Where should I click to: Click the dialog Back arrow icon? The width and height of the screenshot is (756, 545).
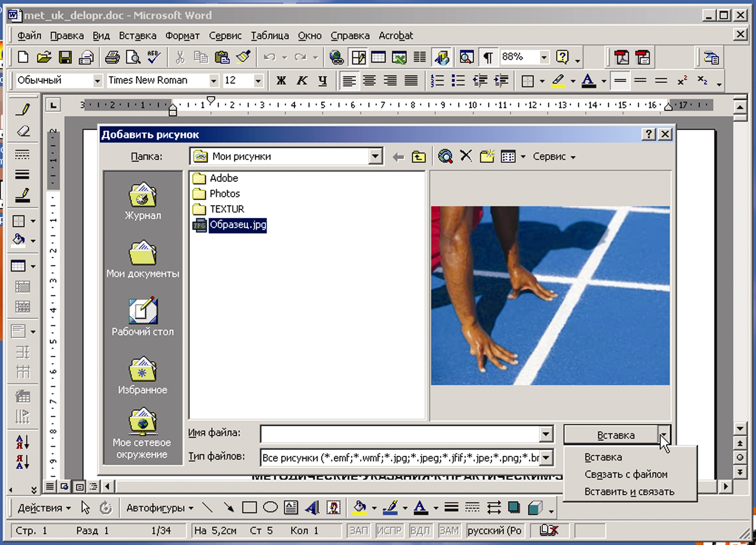(398, 157)
